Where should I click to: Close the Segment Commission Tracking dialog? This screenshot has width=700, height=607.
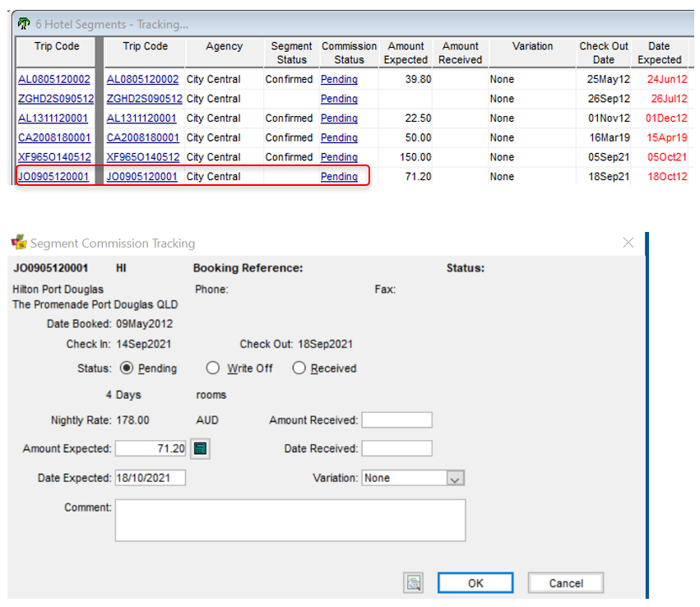[628, 243]
